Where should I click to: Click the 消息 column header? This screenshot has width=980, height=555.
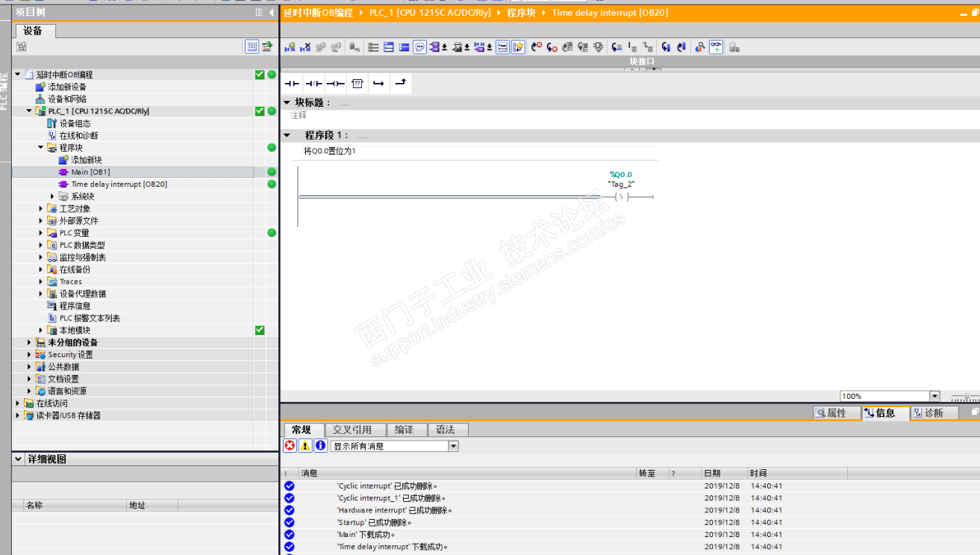click(466, 473)
